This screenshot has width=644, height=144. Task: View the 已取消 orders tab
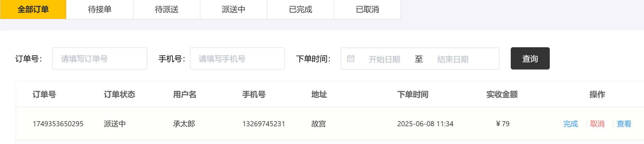367,9
